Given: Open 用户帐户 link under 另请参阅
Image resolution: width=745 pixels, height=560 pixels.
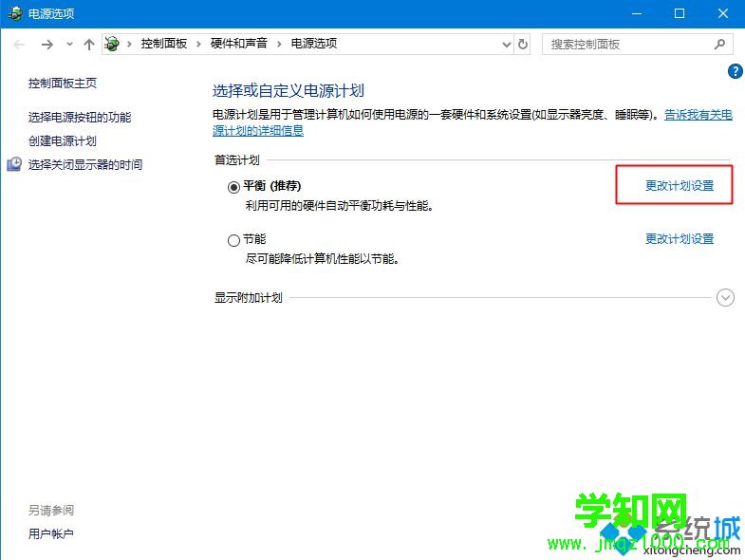Looking at the screenshot, I should coord(51,533).
